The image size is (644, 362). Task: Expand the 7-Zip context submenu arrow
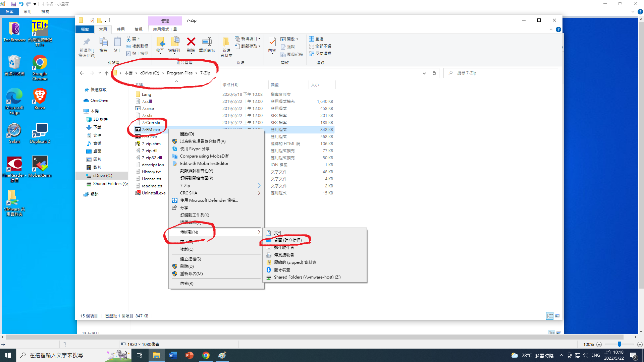pyautogui.click(x=259, y=186)
